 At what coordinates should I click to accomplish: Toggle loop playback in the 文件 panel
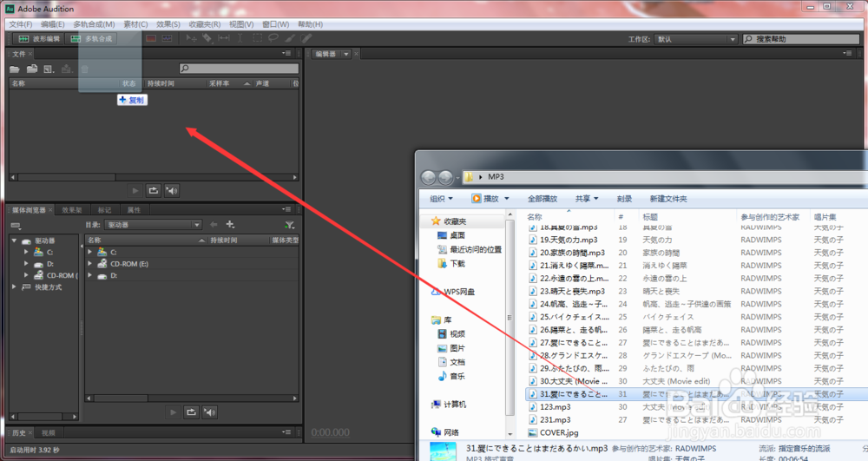(x=154, y=190)
